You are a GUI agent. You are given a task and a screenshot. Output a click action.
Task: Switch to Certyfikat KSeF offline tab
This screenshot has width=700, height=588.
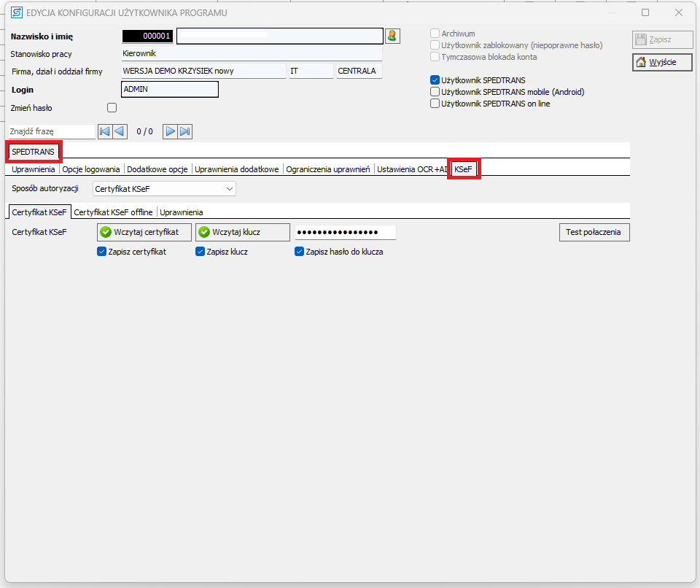pos(113,212)
